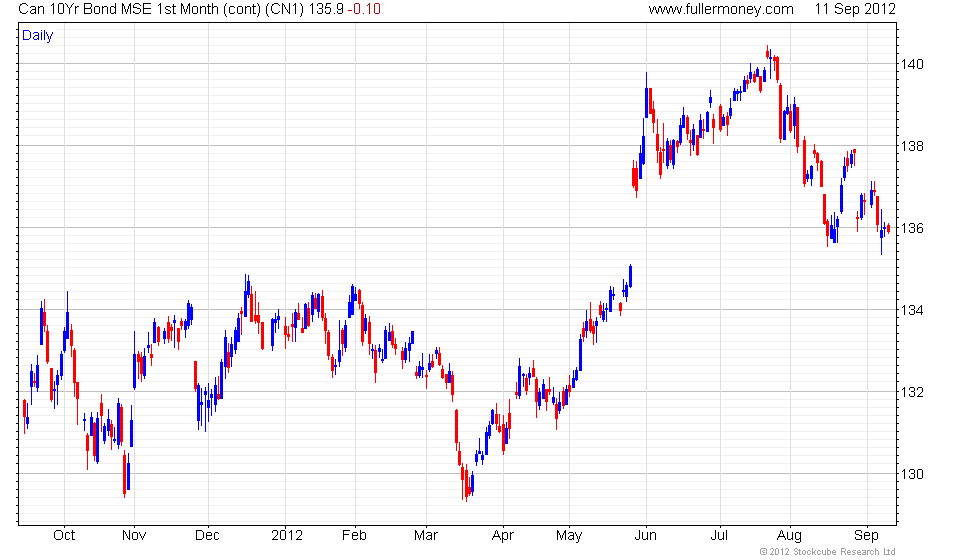
Task: Click the last price '135.9' in title
Action: coord(326,9)
